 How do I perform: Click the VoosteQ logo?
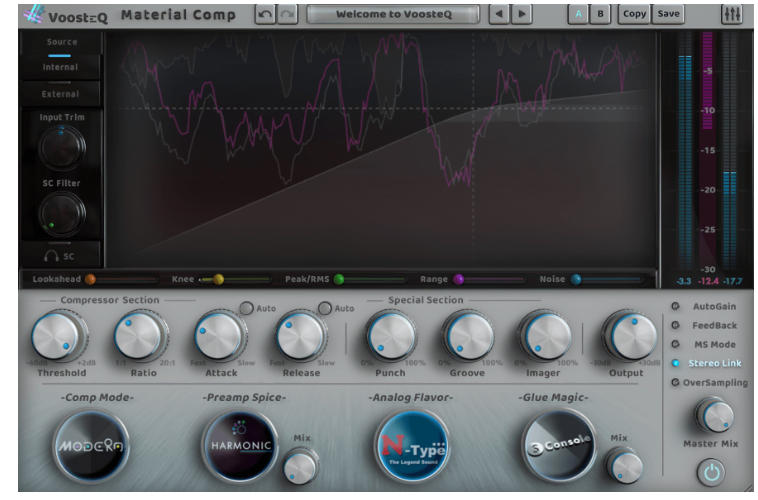[66, 15]
